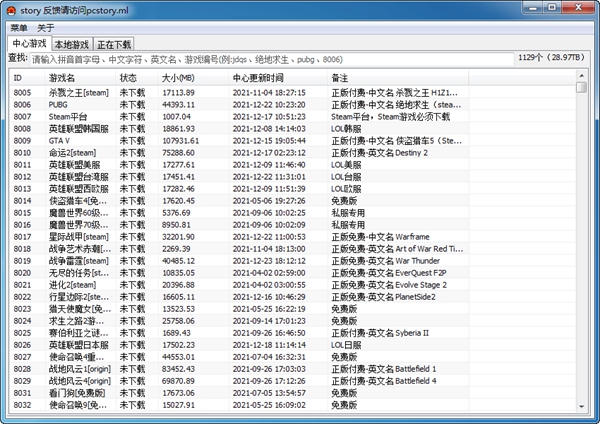
Task: Sort by the 大小(MB) column header
Action: coord(193,78)
